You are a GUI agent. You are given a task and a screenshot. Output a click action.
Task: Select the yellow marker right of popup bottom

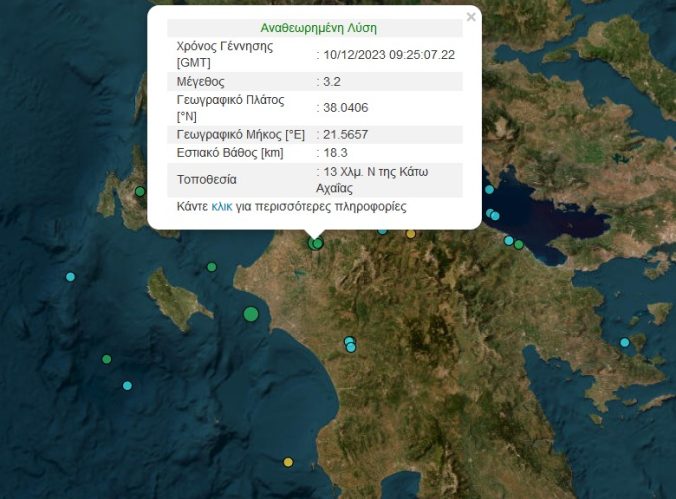click(x=410, y=233)
